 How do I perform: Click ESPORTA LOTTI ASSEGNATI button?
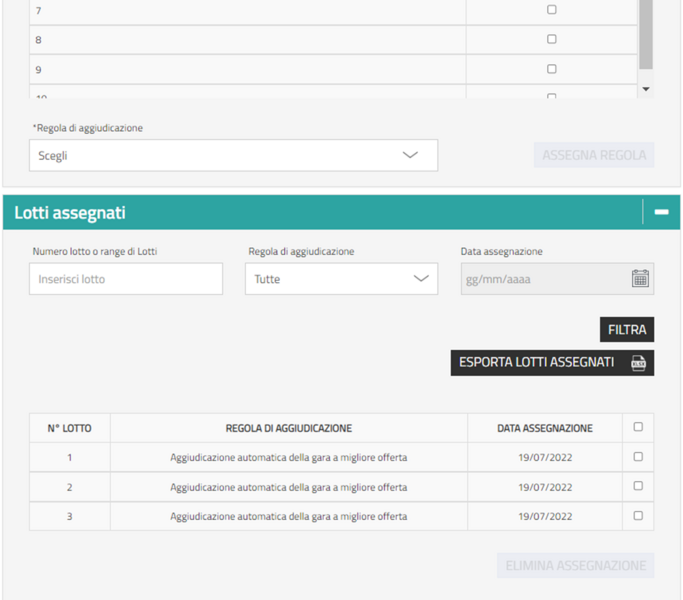[x=537, y=362]
